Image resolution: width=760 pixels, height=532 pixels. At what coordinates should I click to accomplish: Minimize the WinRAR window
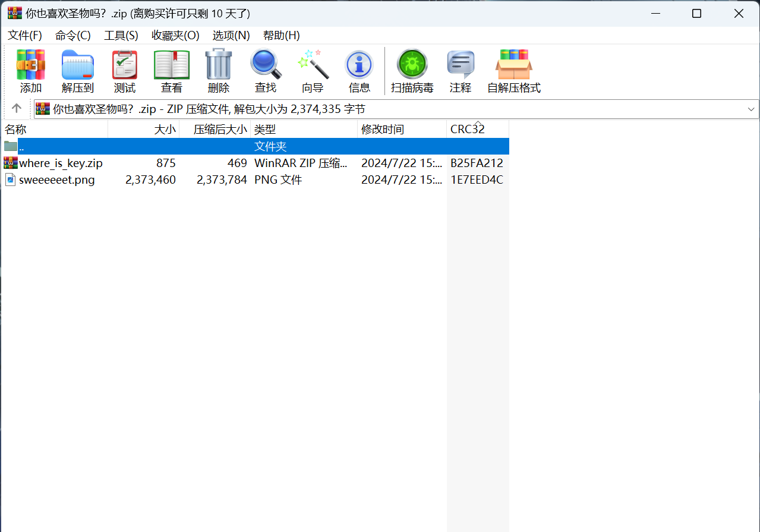tap(656, 13)
